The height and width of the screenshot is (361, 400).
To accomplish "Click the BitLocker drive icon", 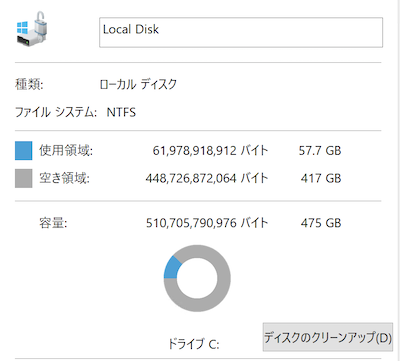I will point(32,29).
